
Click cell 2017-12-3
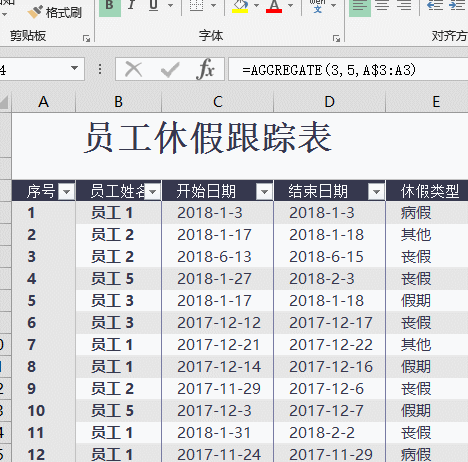tap(217, 411)
